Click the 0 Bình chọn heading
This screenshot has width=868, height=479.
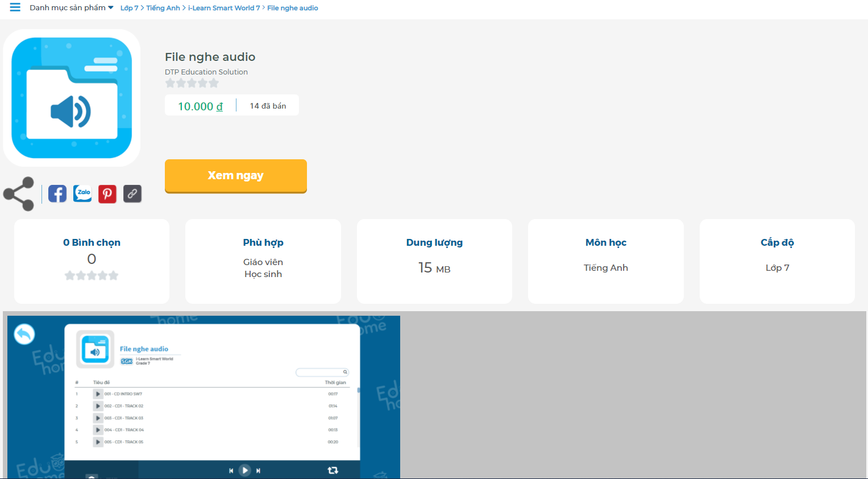[x=92, y=242]
